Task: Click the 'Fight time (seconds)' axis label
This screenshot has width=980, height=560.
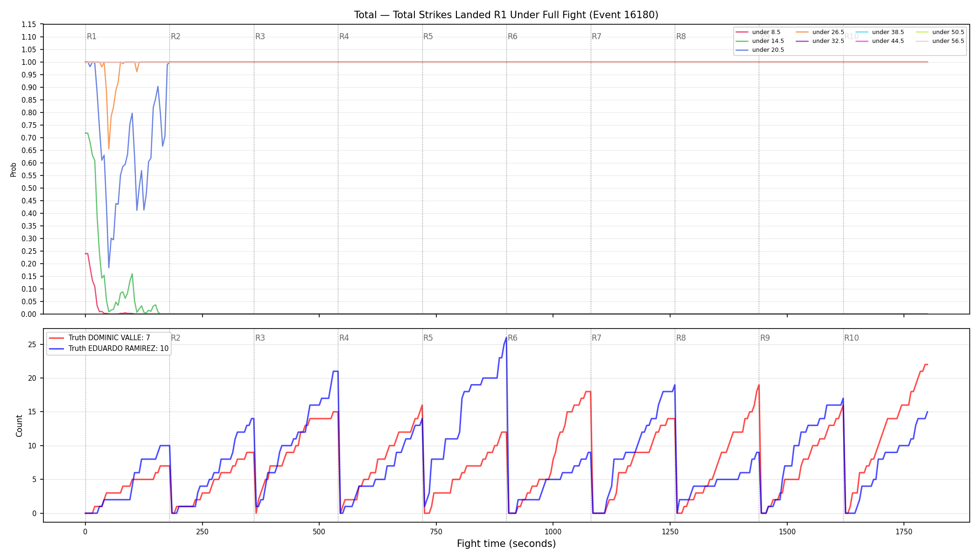Action: (x=506, y=544)
